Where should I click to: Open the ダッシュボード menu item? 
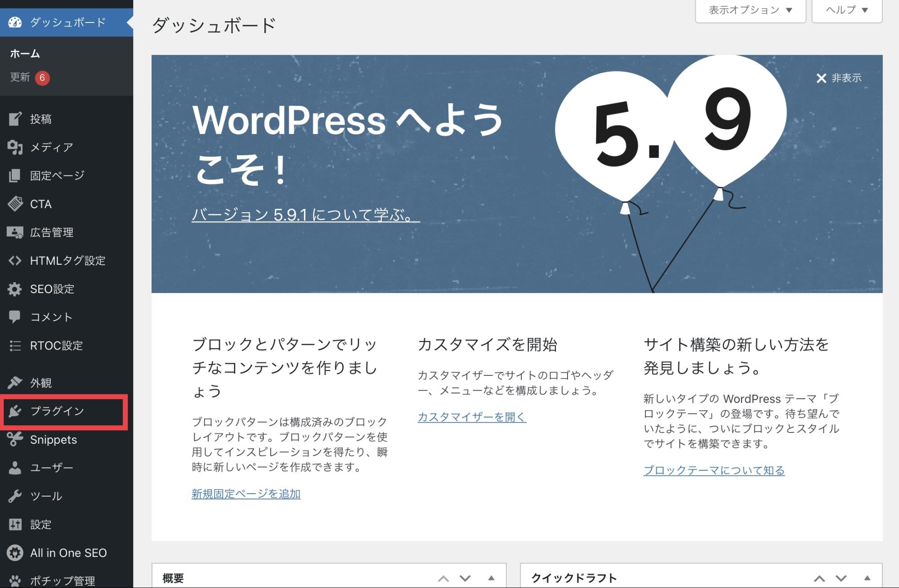[x=67, y=22]
